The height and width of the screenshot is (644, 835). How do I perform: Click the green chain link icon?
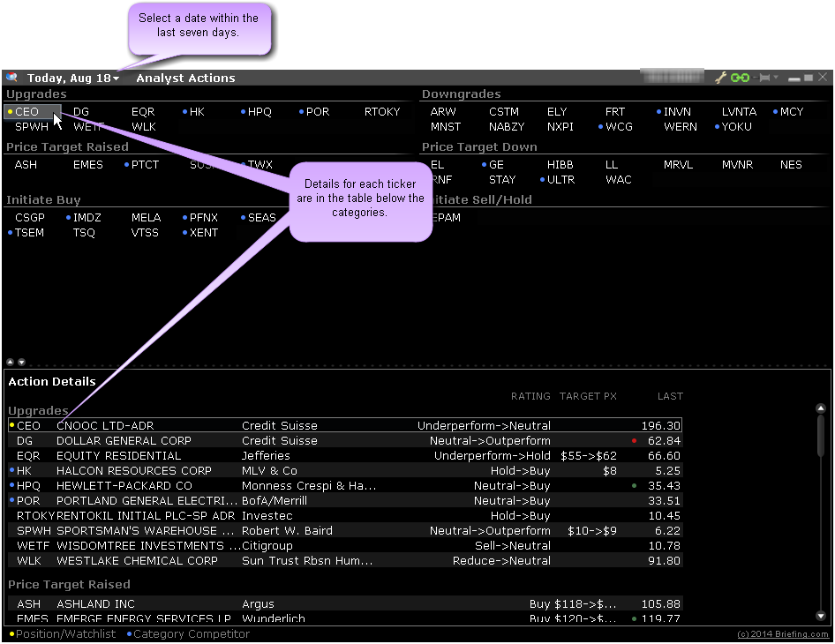tap(740, 78)
